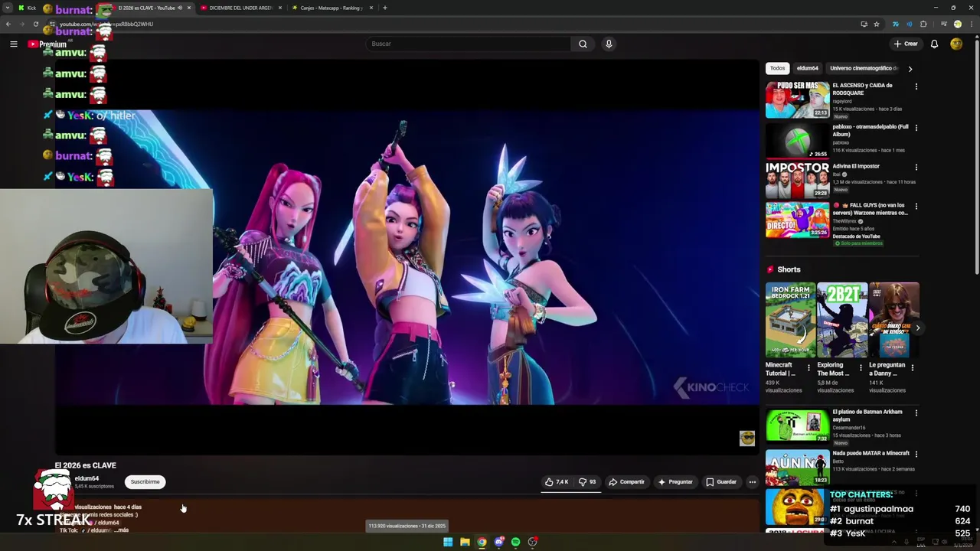Screen dimensions: 980x551
Task: Open the more actions ellipsis under the video
Action: pyautogui.click(x=753, y=481)
